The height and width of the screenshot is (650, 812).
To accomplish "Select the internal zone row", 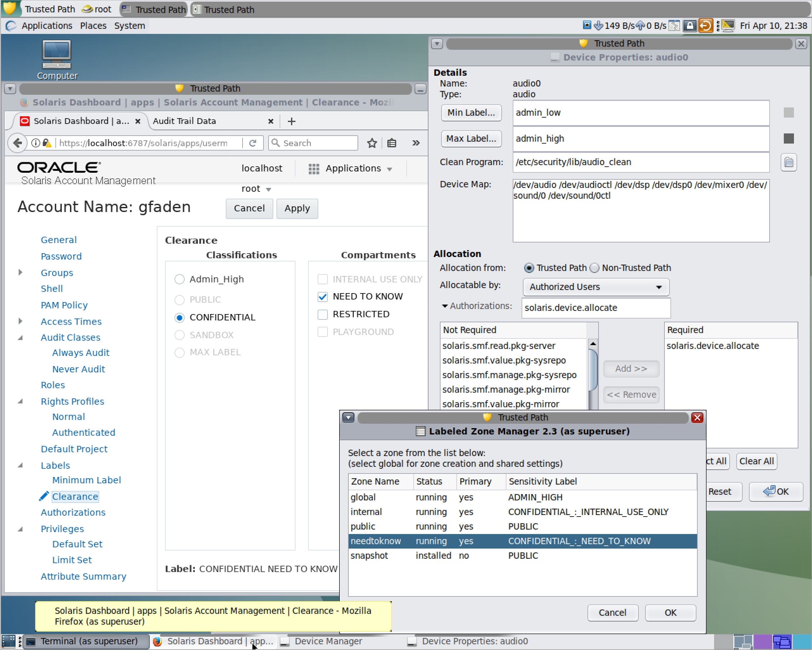I will click(522, 512).
